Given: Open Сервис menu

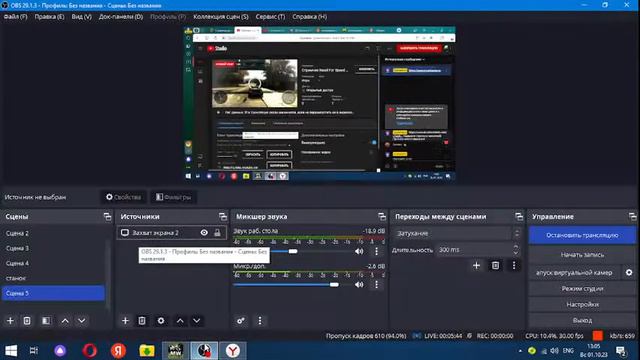Looking at the screenshot, I should point(270,17).
